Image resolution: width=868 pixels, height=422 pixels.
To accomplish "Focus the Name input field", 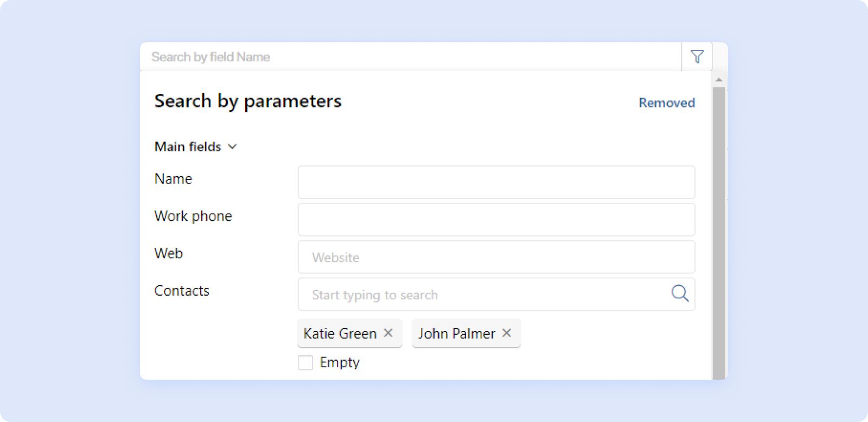I will [496, 182].
